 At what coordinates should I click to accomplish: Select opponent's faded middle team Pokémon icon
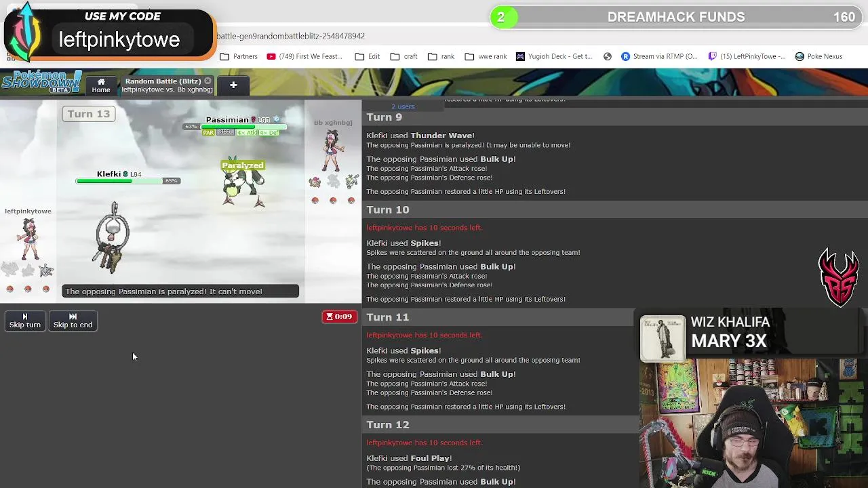click(333, 182)
